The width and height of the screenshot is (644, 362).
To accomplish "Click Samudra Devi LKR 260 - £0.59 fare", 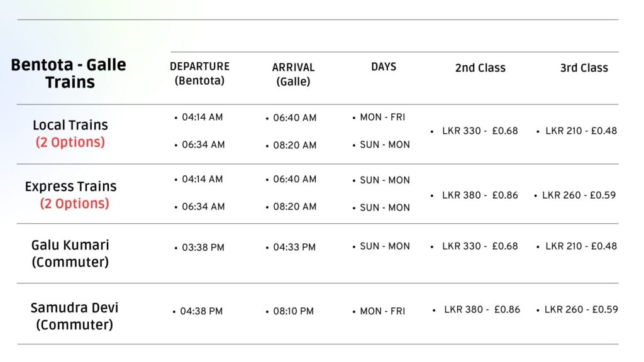I will 580,309.
